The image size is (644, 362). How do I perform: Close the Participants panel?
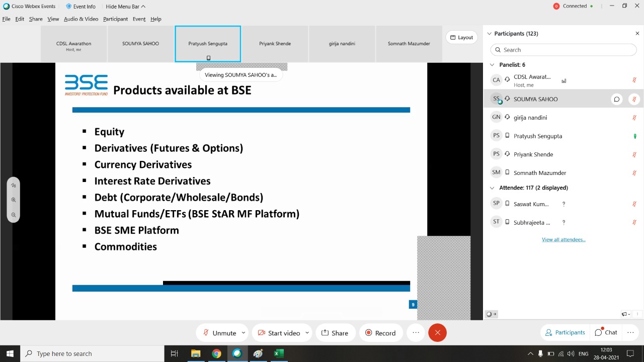click(x=637, y=34)
